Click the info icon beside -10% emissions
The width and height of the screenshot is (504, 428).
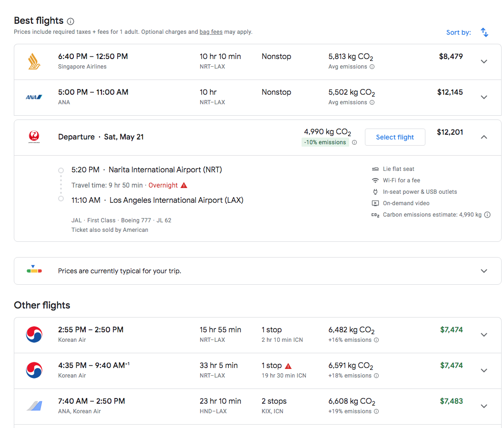pyautogui.click(x=354, y=142)
